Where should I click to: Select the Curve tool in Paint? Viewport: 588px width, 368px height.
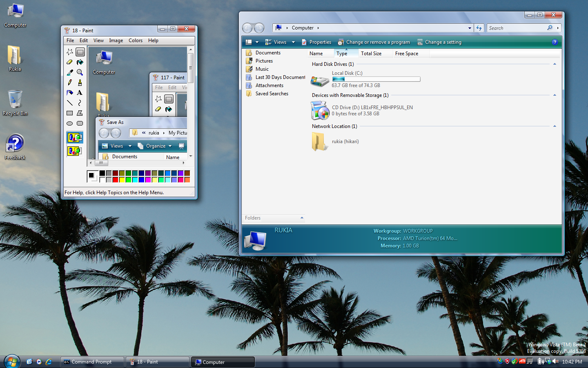click(80, 103)
